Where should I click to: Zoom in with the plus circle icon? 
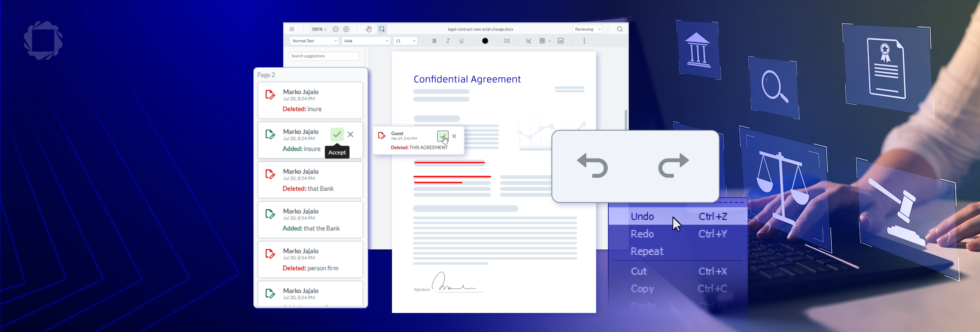(x=346, y=29)
